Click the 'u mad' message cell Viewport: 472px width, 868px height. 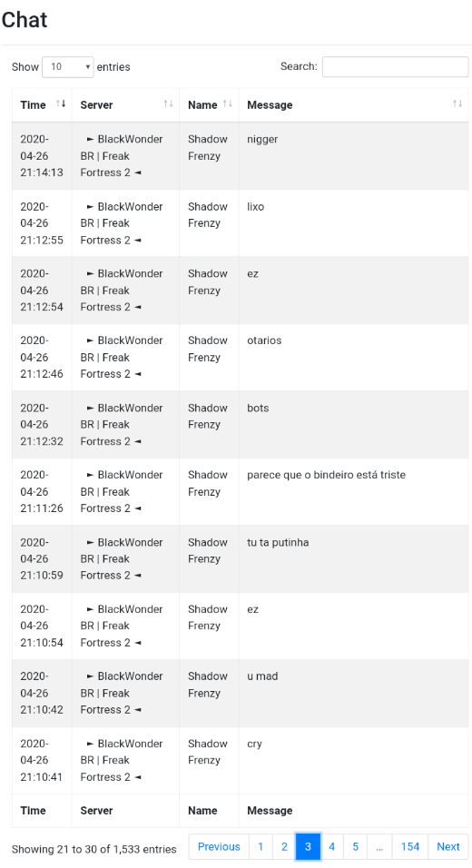pyautogui.click(x=354, y=693)
